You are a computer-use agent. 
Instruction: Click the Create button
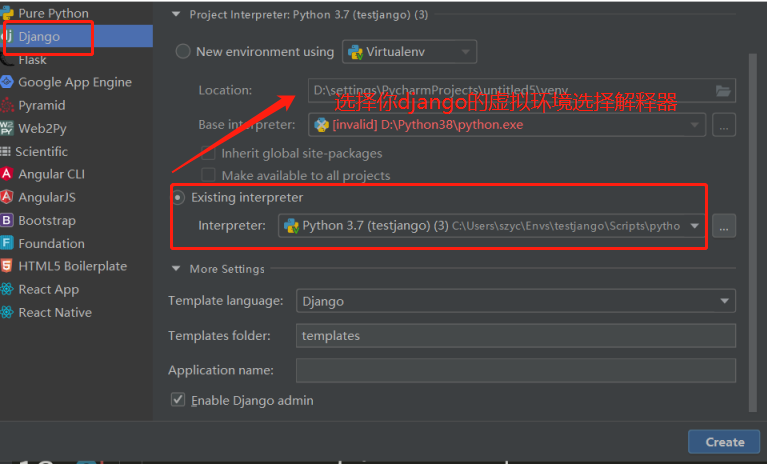point(725,442)
